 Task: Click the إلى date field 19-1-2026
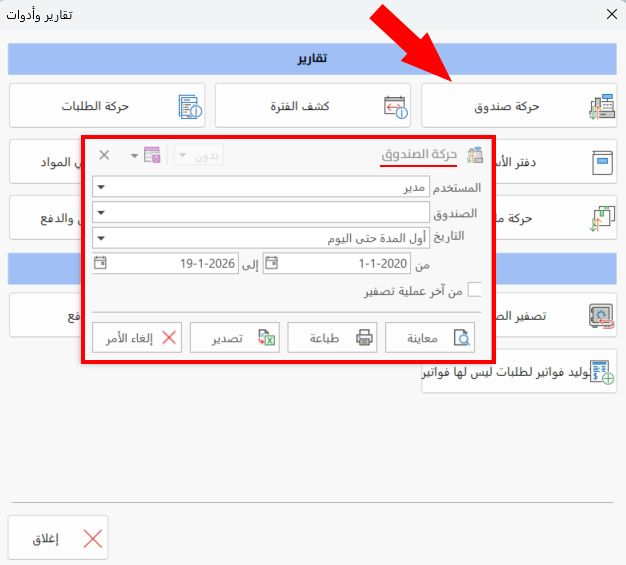point(165,263)
